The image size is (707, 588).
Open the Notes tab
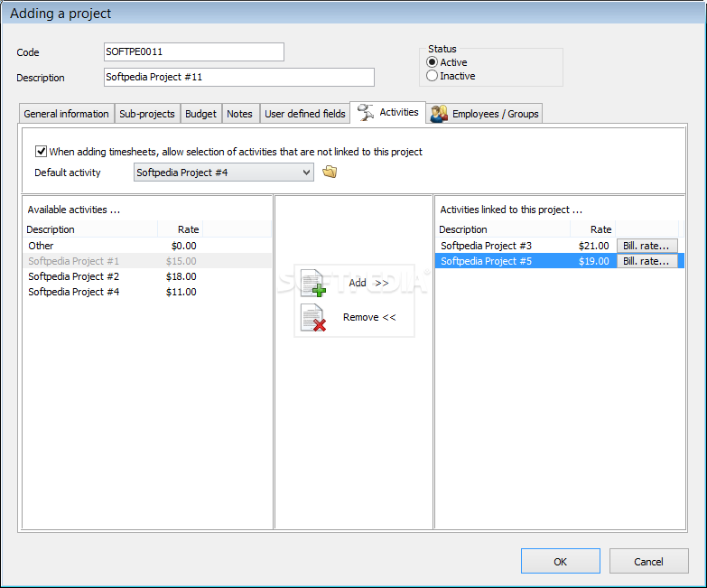tap(239, 114)
